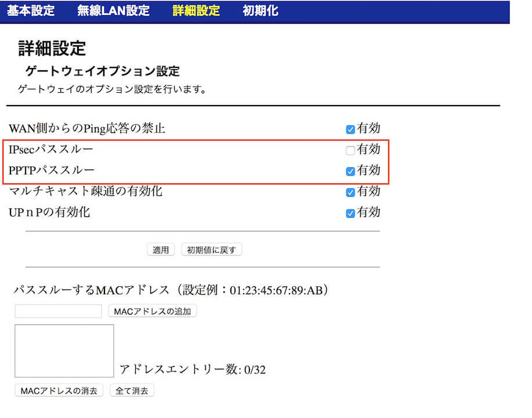Click the ゲートウェイオプション設定 heading
Viewport: 532px width, 418px height.
click(103, 71)
